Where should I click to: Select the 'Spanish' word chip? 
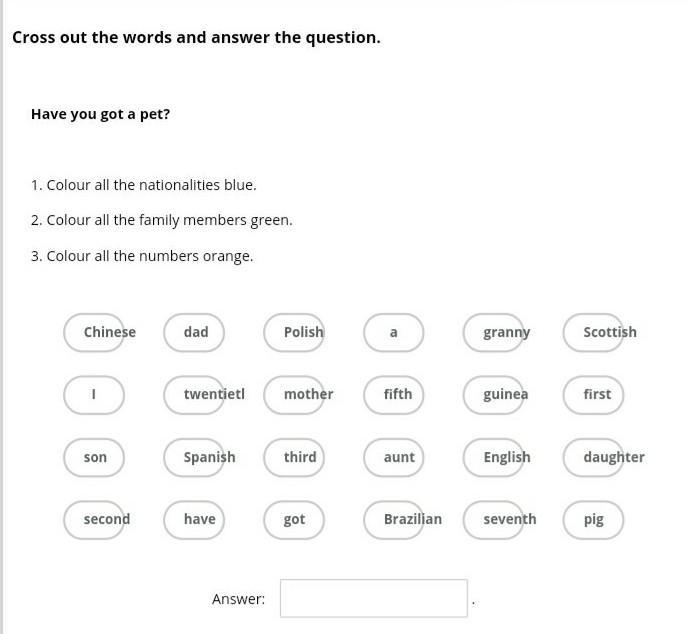click(x=195, y=457)
